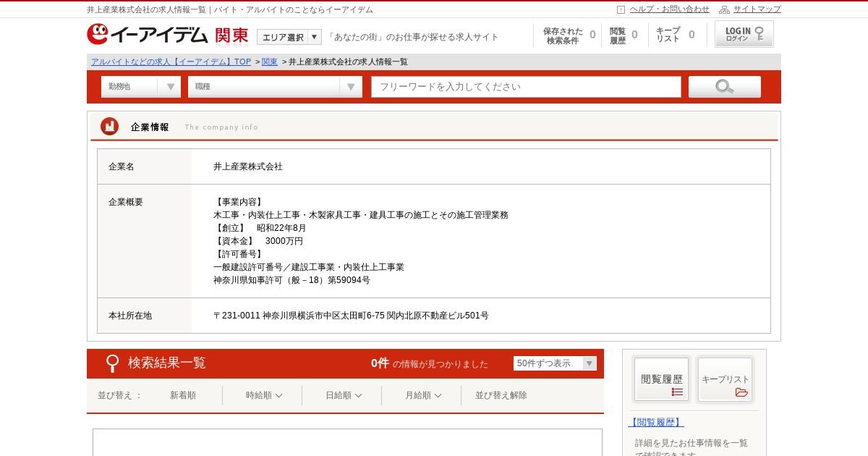Open the キープリスト sidebar button
Viewport: 868px width, 456px height.
coord(725,379)
